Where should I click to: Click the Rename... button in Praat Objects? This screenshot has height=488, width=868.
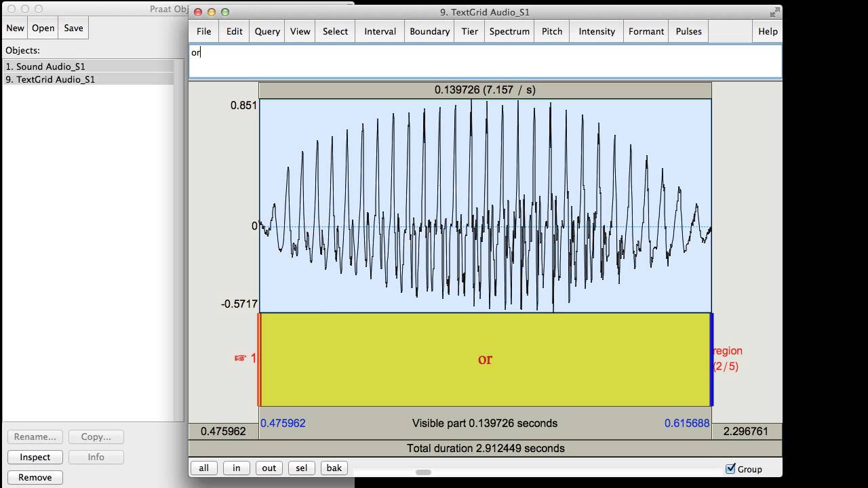[35, 436]
